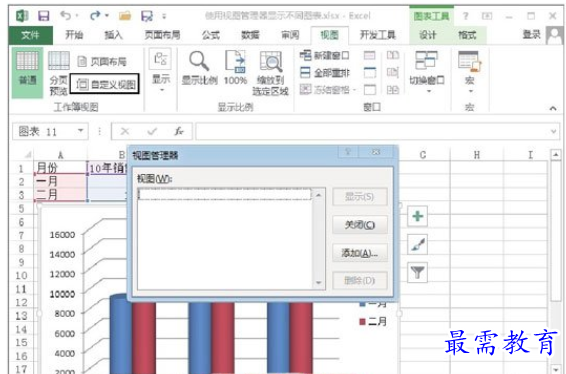The image size is (566, 374).
Task: Expand Freeze Panes (冻结窗格) dropdown
Action: 355,90
